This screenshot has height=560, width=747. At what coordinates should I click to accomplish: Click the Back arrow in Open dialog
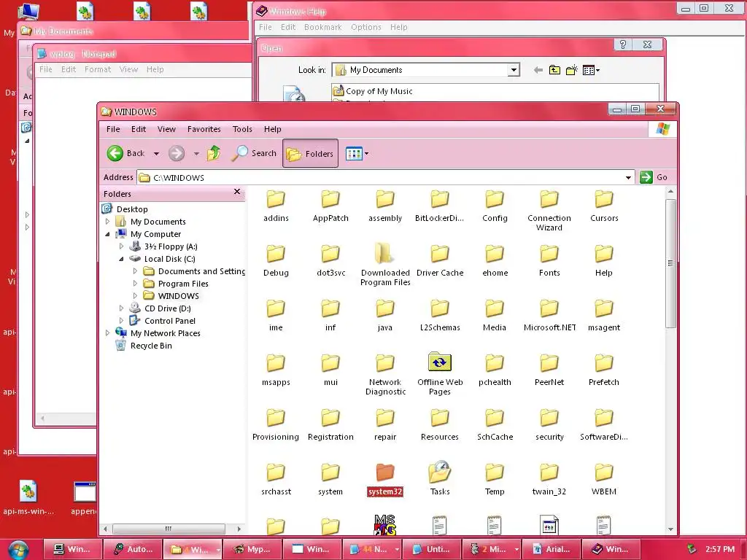click(538, 71)
